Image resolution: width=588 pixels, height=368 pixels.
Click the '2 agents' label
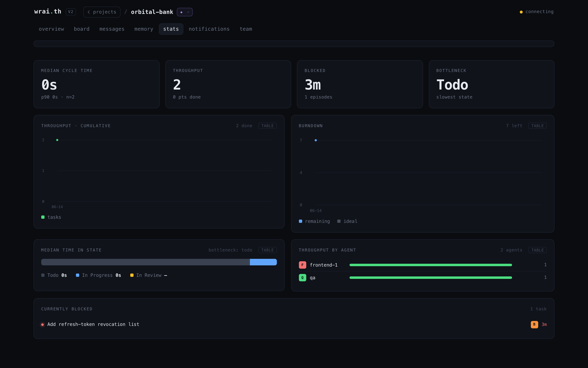coord(511,250)
